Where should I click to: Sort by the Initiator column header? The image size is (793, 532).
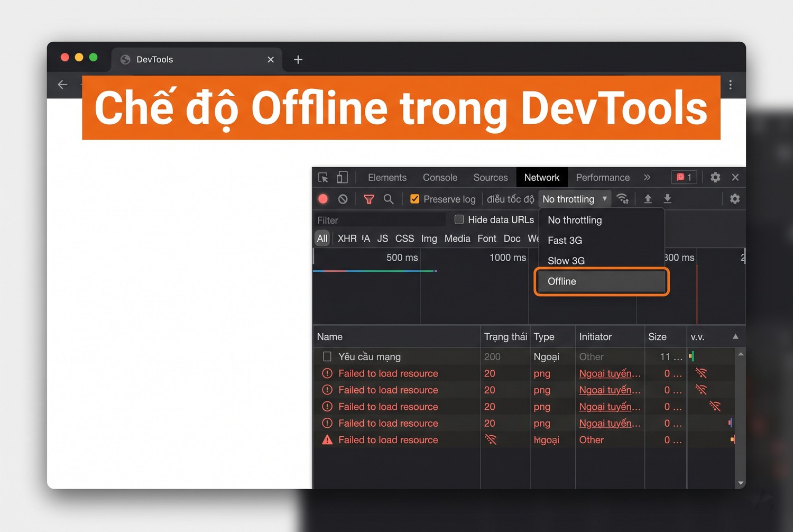pyautogui.click(x=610, y=337)
